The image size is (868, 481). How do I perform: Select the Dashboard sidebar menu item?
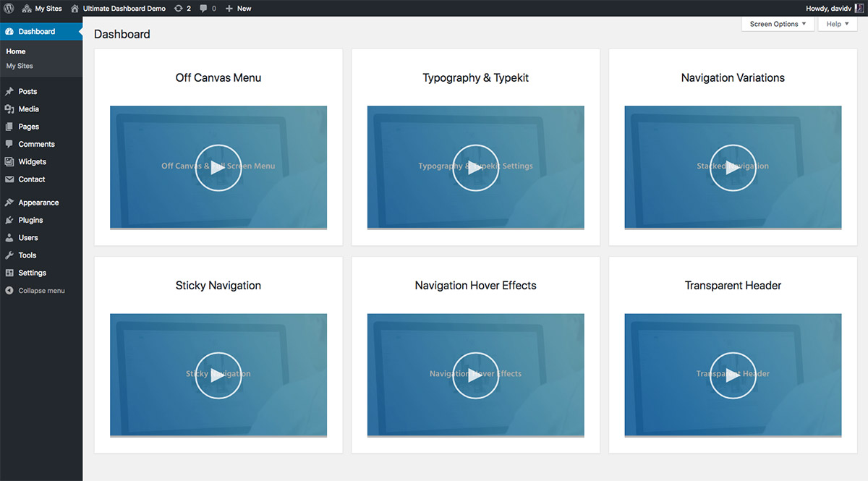pyautogui.click(x=41, y=31)
